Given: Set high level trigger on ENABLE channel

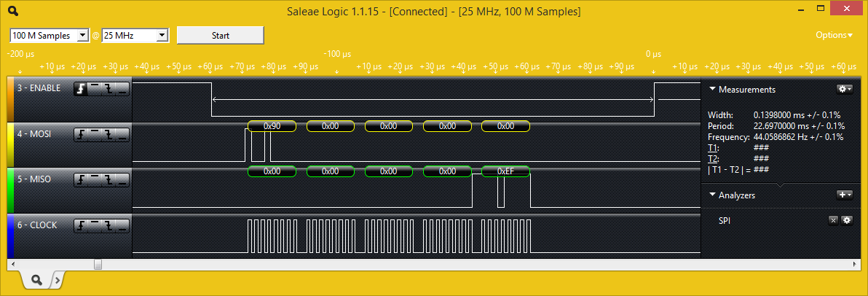Looking at the screenshot, I should tap(95, 89).
